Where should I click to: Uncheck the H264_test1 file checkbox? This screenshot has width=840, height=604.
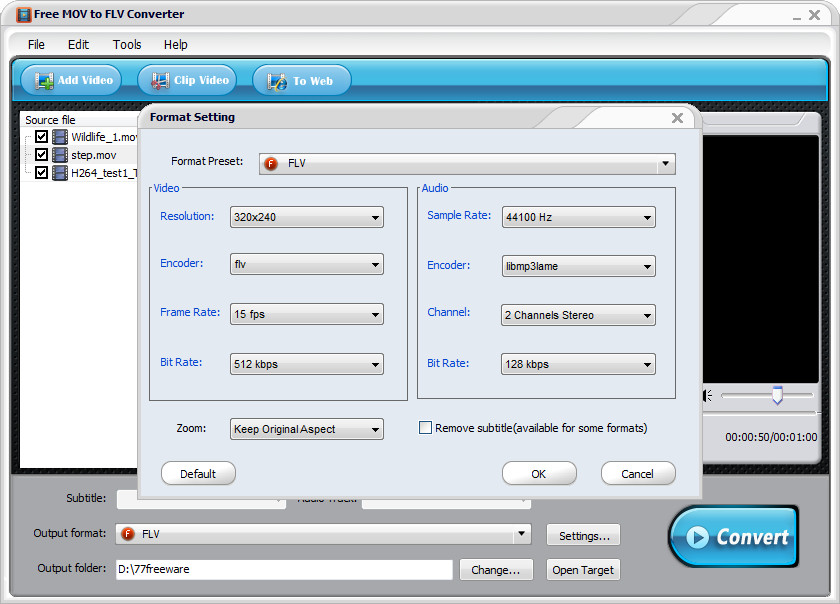click(x=41, y=173)
